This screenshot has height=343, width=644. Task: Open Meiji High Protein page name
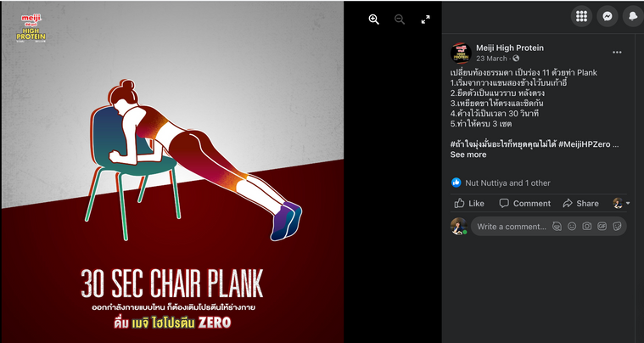(510, 48)
